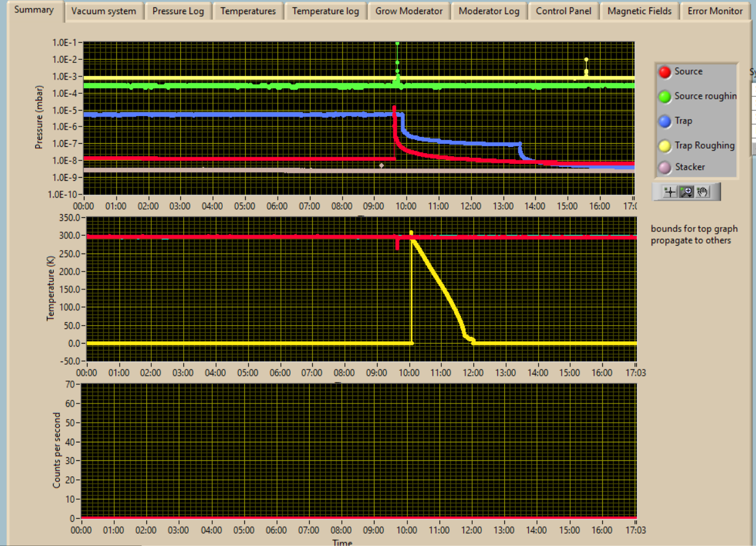Image resolution: width=756 pixels, height=546 pixels.
Task: Select the pan hand tool in graph palette
Action: 702,192
